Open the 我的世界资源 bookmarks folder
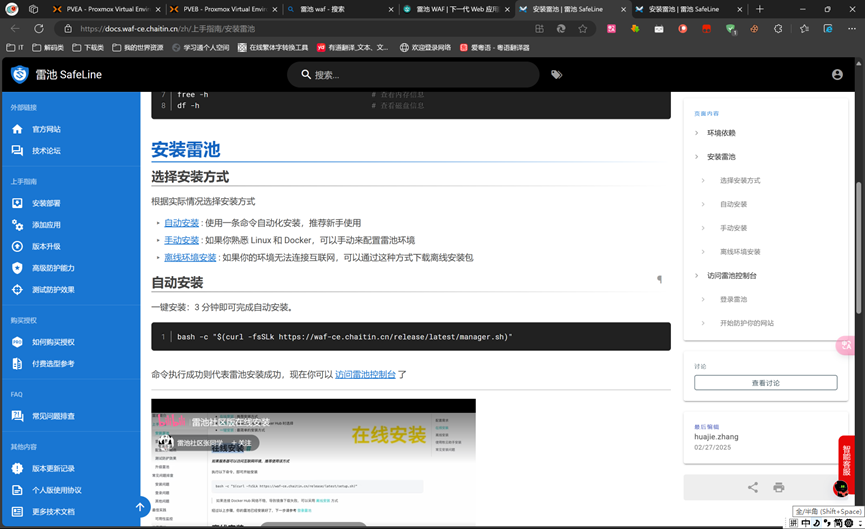 point(138,47)
